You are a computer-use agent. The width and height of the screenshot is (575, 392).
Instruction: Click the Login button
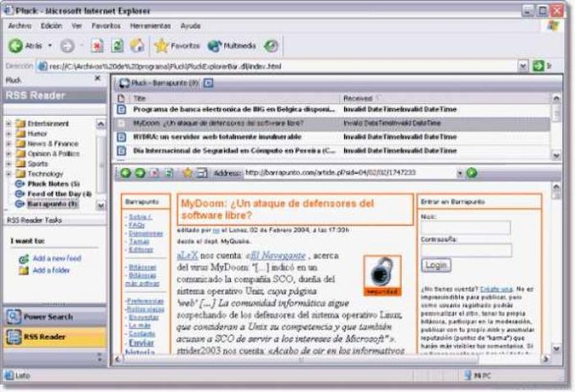click(x=436, y=265)
